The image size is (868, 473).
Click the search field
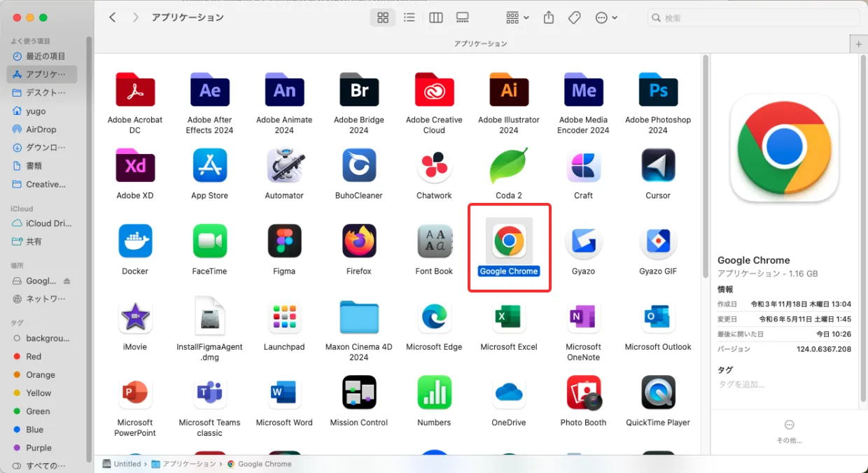[x=754, y=18]
